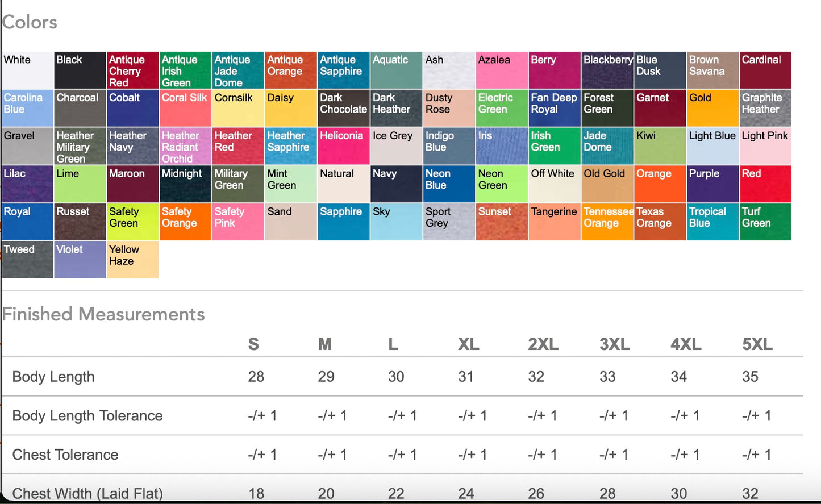The image size is (821, 504).
Task: Select the Electric Green color swatch
Action: pos(502,108)
